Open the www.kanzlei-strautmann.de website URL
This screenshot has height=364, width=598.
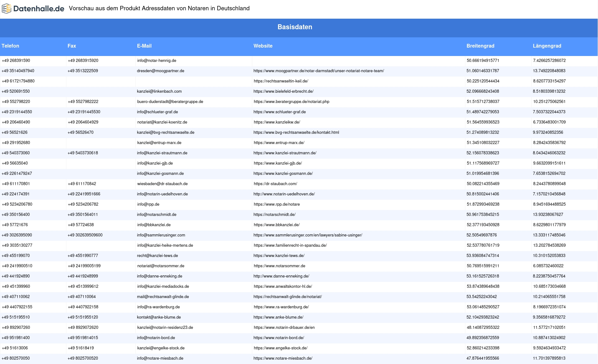pyautogui.click(x=285, y=153)
